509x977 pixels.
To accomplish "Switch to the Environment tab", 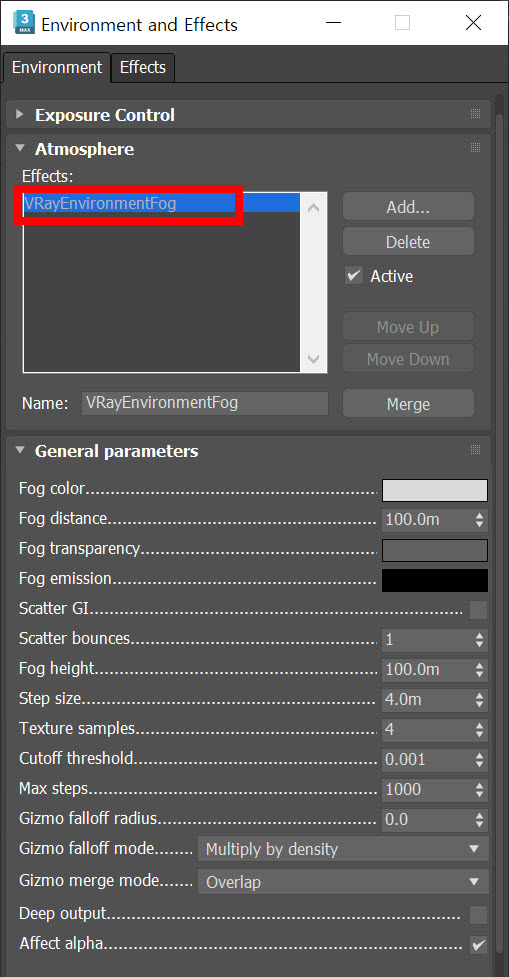I will click(x=57, y=67).
